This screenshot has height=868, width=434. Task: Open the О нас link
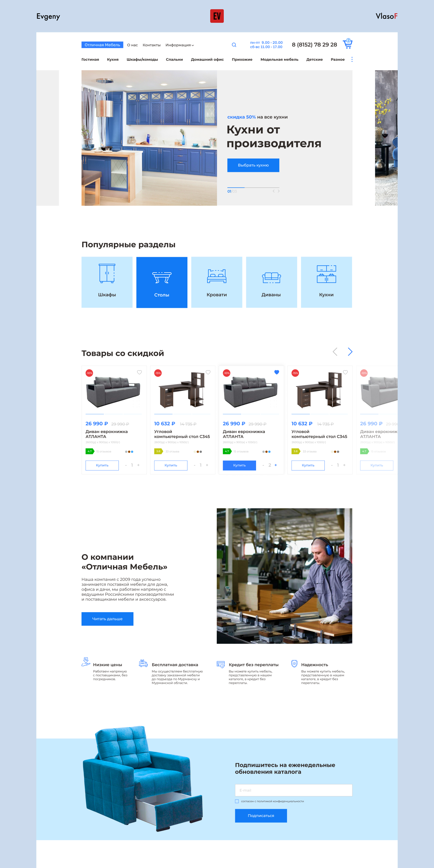(x=132, y=45)
